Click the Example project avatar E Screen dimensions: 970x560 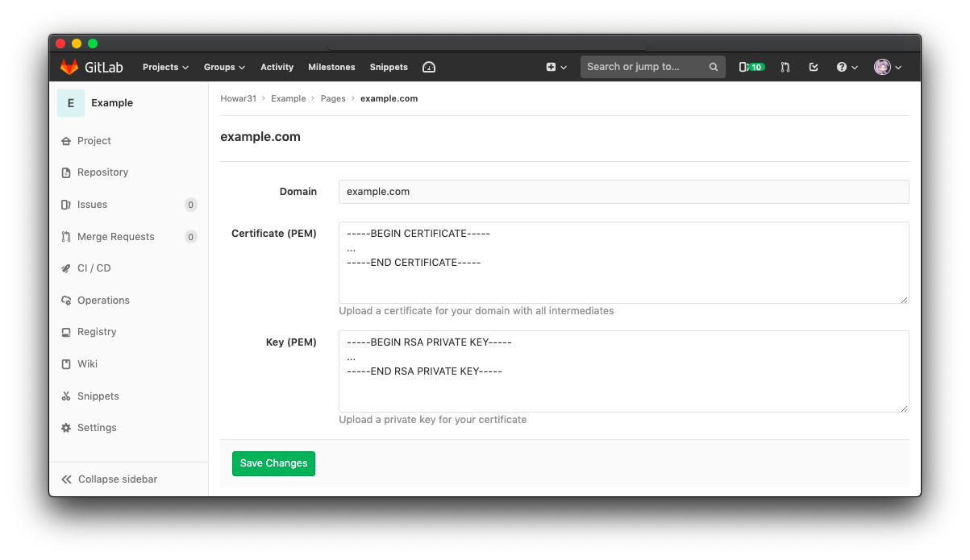point(71,103)
